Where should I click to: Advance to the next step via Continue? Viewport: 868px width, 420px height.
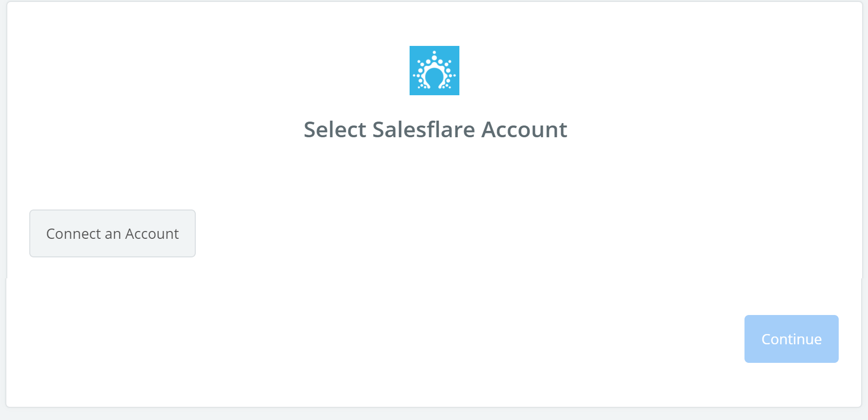pyautogui.click(x=791, y=339)
